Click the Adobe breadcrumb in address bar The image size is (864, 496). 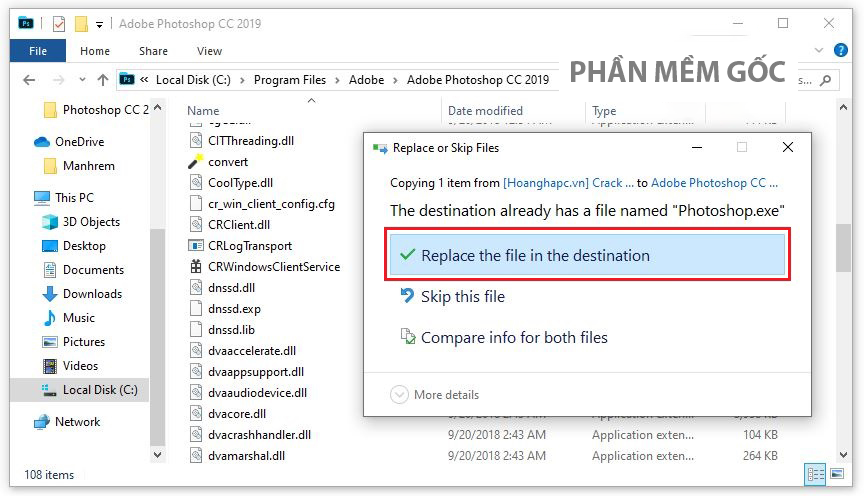(366, 80)
